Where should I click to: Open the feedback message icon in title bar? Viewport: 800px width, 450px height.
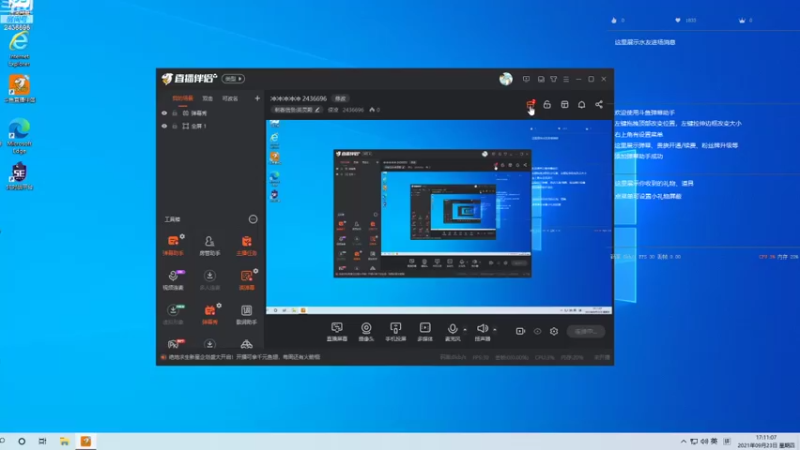(526, 79)
